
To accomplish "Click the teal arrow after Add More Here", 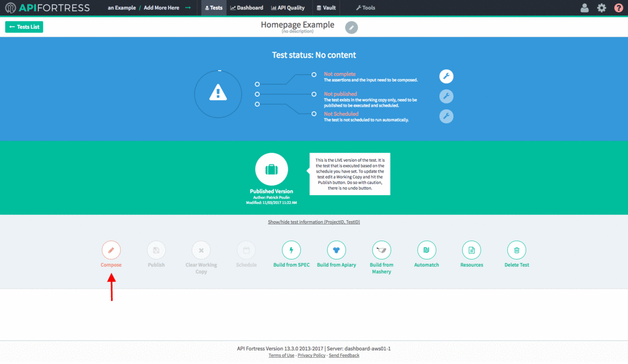I will (x=187, y=7).
